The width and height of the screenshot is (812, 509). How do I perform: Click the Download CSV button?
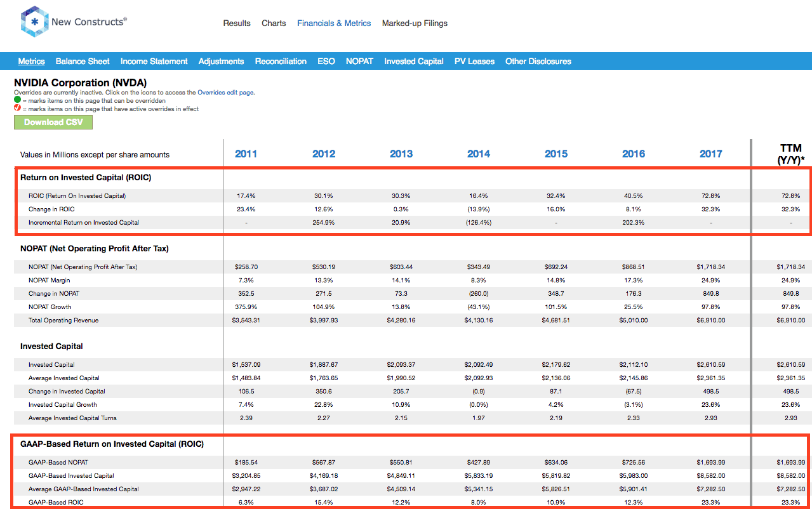(53, 122)
